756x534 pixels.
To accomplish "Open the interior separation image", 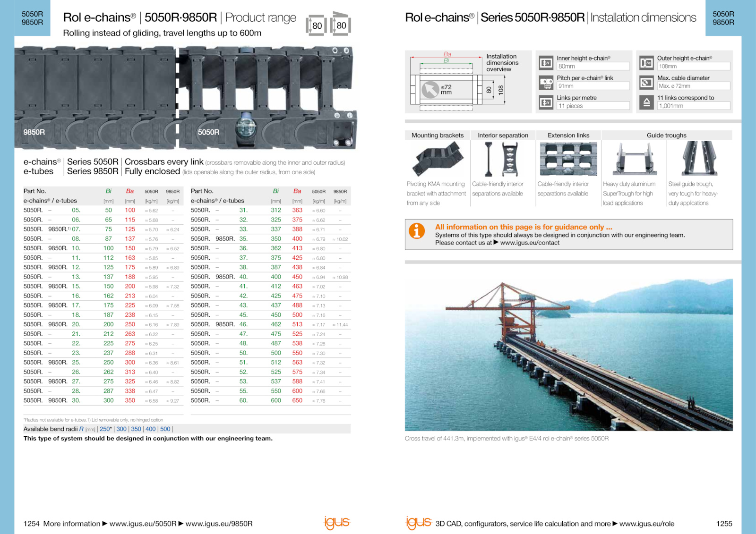I will (x=503, y=159).
